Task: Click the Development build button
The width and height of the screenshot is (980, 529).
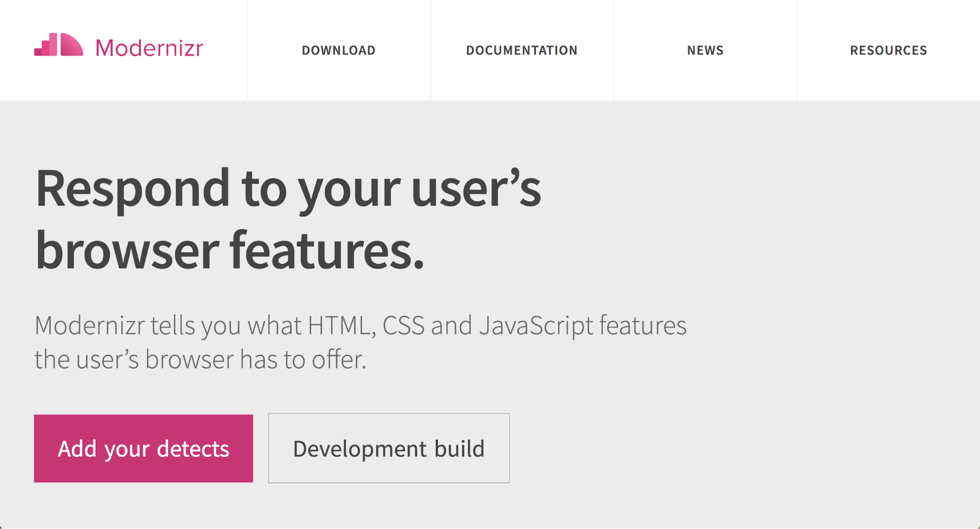Action: pyautogui.click(x=389, y=448)
